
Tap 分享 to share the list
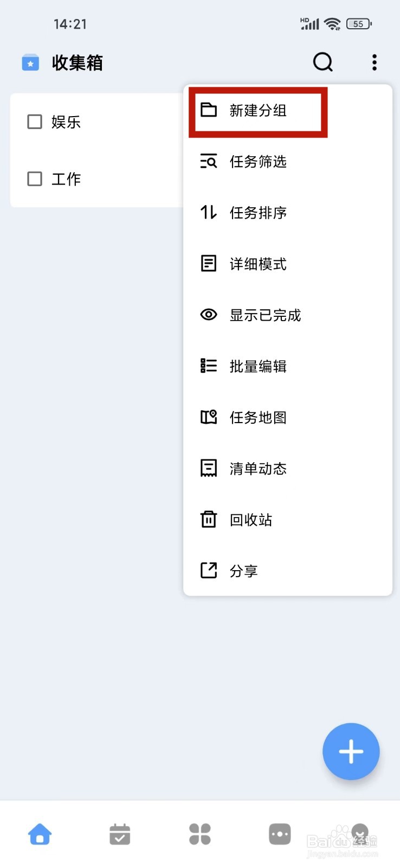[287, 571]
